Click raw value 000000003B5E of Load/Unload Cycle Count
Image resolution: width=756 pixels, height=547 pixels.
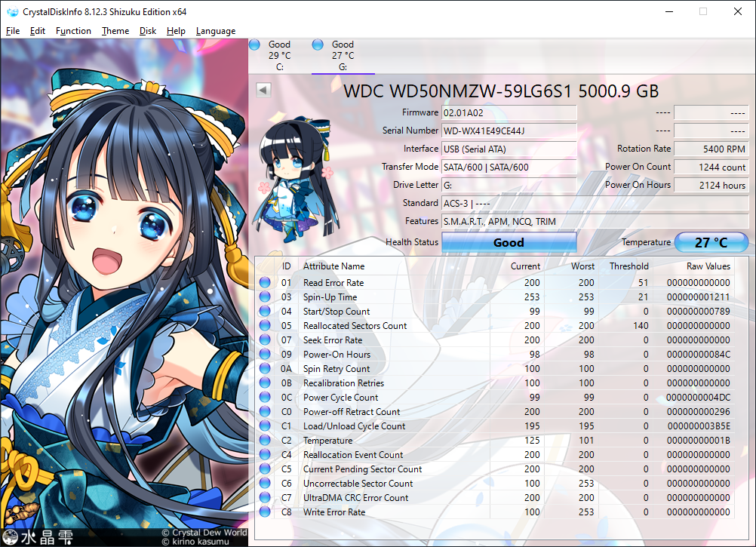tap(699, 426)
